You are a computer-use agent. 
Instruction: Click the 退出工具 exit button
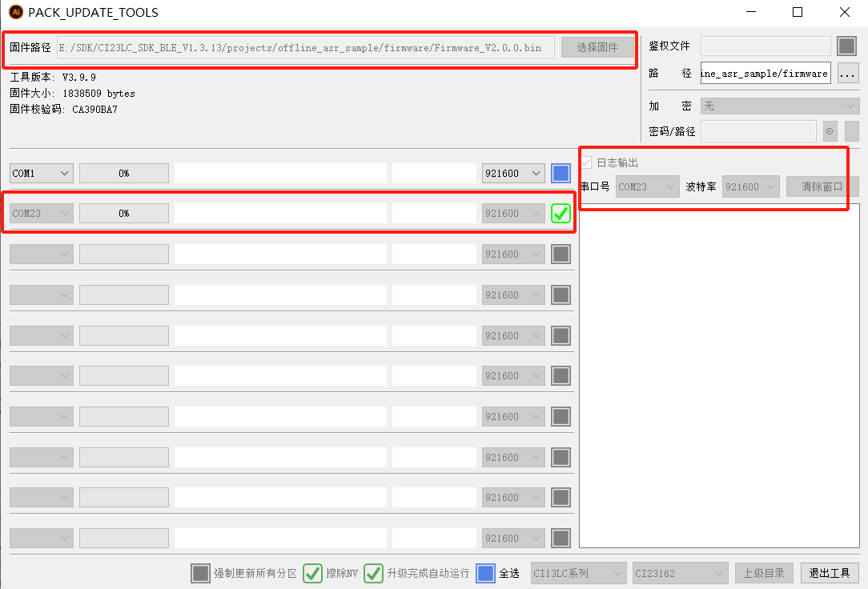tap(829, 573)
